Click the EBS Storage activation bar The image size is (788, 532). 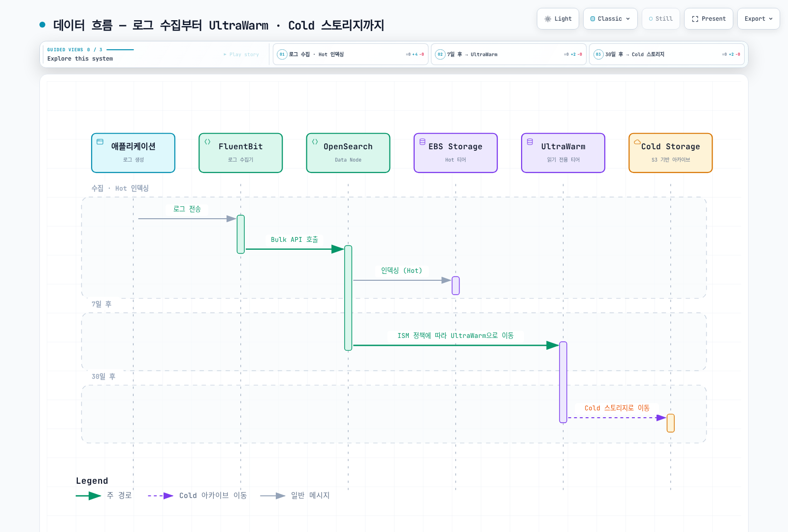[x=456, y=286]
